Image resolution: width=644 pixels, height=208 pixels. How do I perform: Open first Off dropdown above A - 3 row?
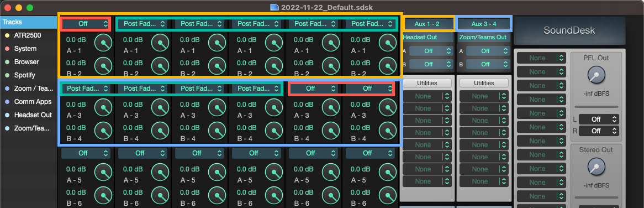(313, 89)
